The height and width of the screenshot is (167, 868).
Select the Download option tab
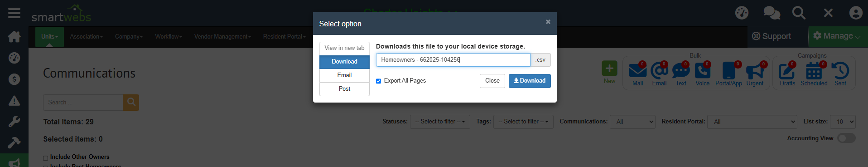[x=344, y=62]
